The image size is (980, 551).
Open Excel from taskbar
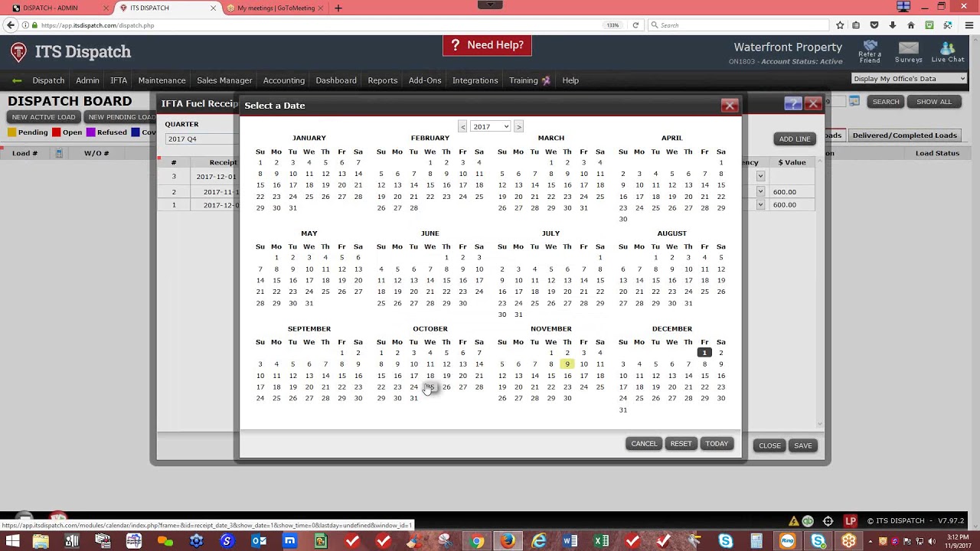(602, 542)
